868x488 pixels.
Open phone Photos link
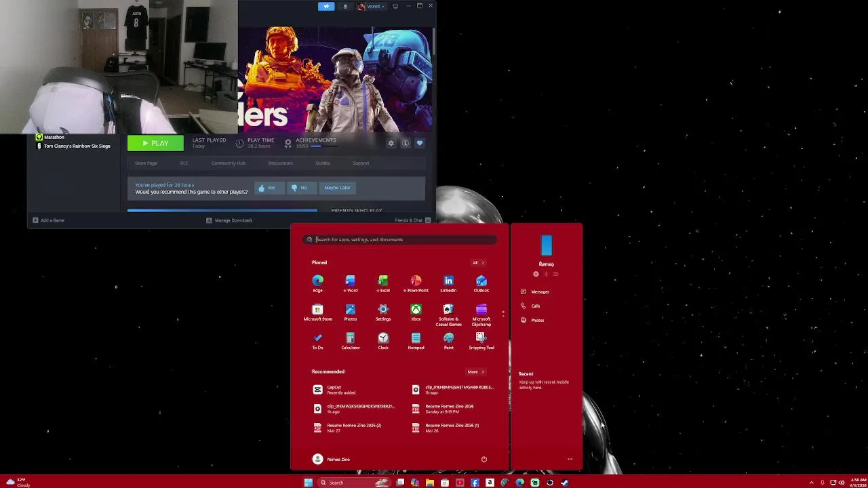pos(532,320)
